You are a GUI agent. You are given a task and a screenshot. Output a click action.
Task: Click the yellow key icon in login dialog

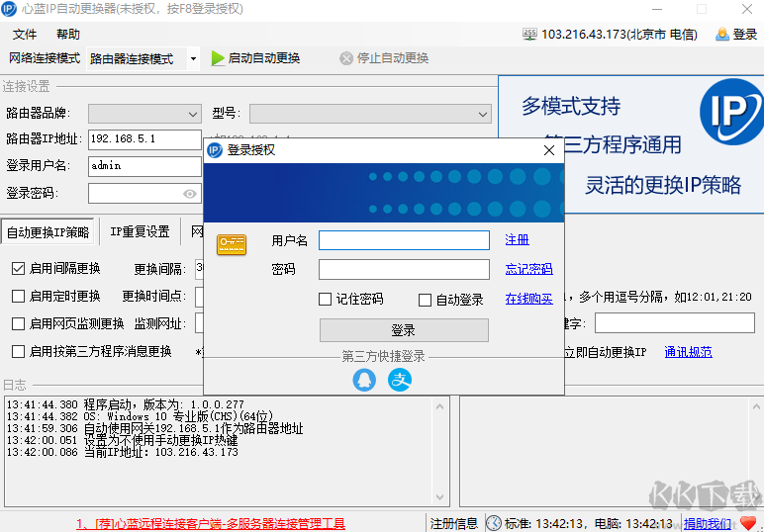[232, 244]
